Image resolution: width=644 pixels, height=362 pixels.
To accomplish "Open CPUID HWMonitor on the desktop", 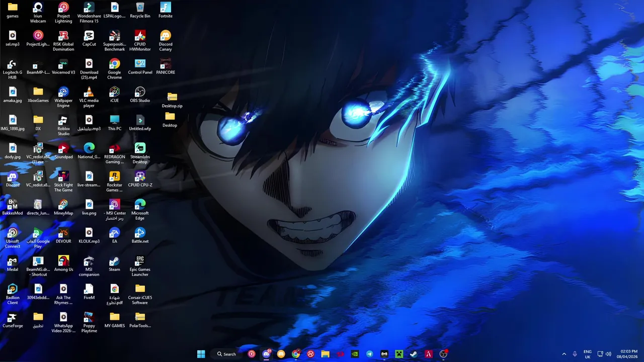I will [140, 41].
